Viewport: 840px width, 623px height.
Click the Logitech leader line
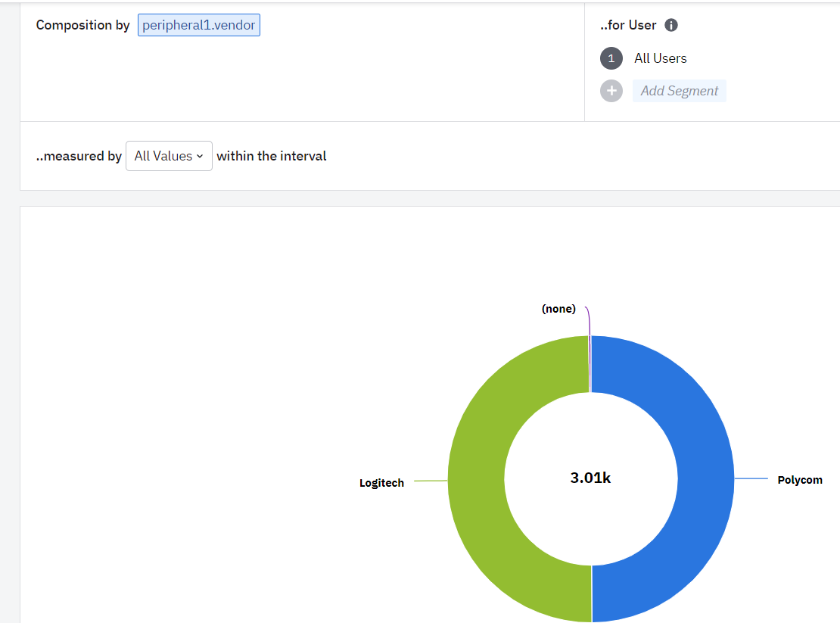(431, 481)
